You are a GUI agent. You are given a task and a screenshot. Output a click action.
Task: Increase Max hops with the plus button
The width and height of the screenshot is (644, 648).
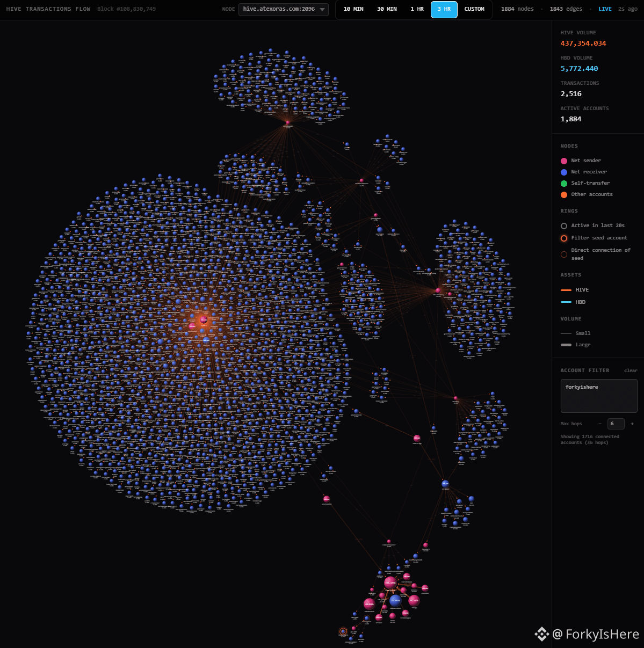(x=632, y=424)
